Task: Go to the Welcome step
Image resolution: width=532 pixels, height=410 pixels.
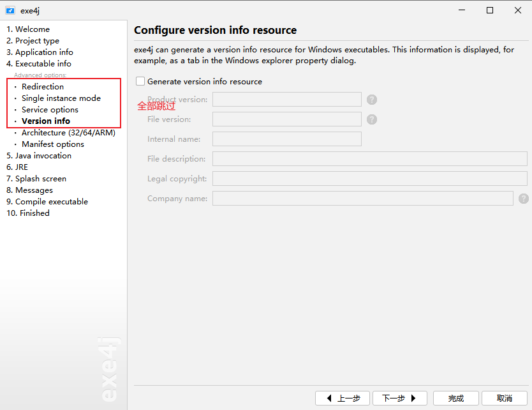Action: click(x=28, y=29)
